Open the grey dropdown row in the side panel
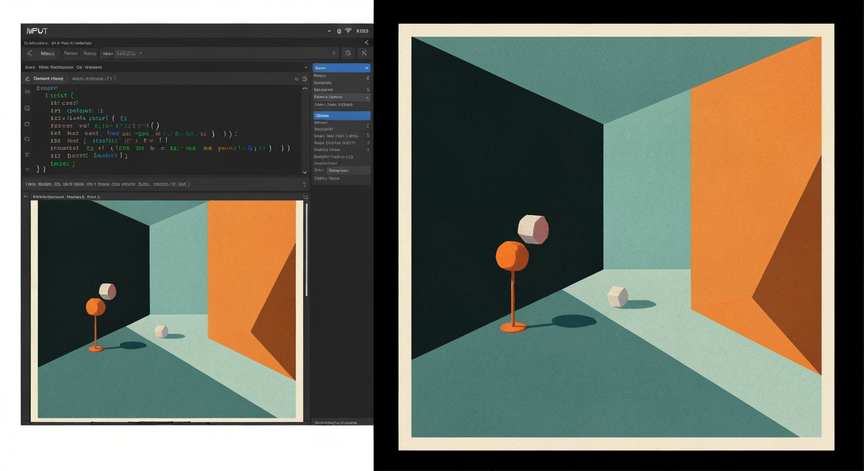 342,97
